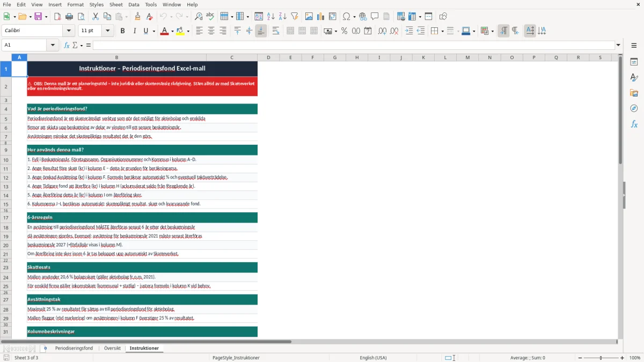Click the Format as Percent icon
Screen dimensions: 644x362
pyautogui.click(x=344, y=31)
